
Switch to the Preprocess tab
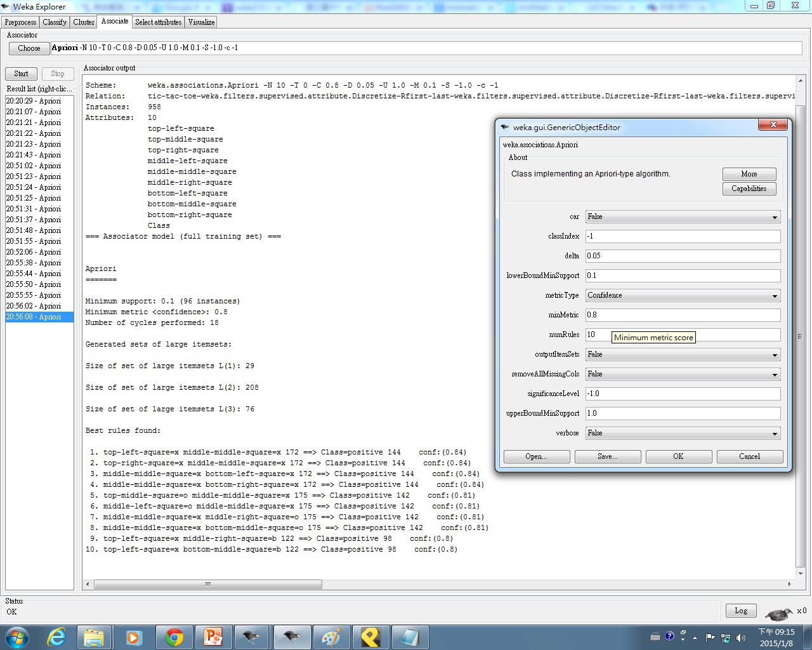click(20, 22)
